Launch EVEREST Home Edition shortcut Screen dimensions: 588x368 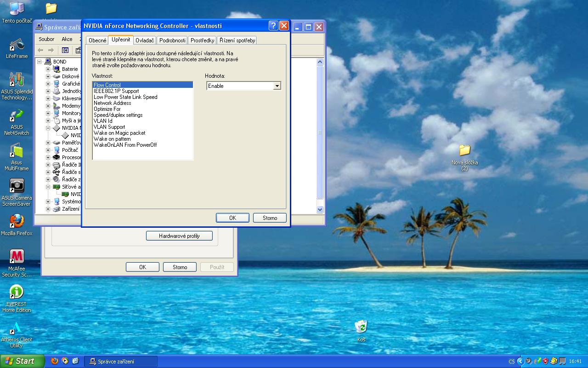coord(17,299)
